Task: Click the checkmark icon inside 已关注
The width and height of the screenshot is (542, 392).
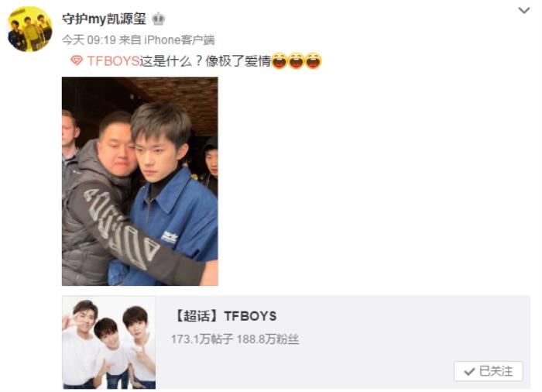Action: 469,372
